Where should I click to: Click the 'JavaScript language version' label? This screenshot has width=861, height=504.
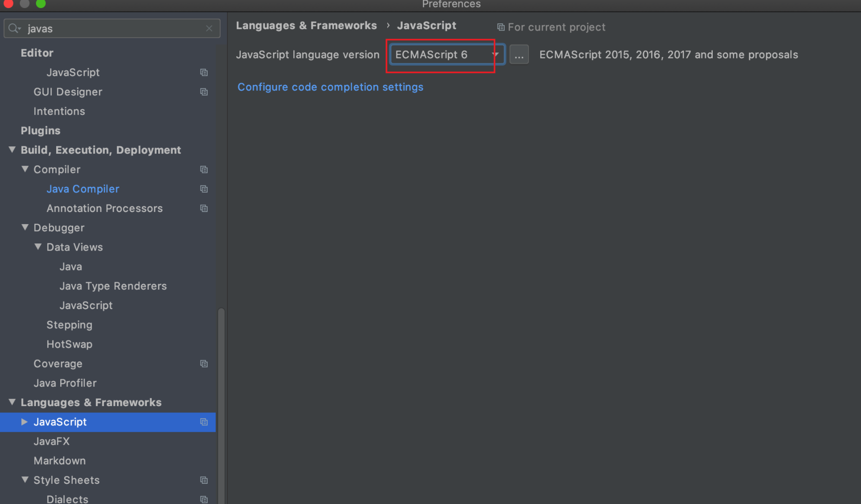point(308,55)
